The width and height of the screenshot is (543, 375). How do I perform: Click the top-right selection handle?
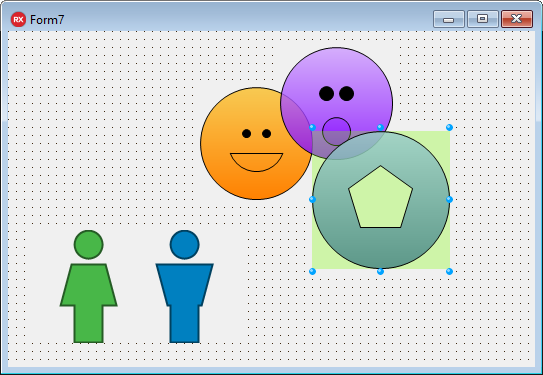[449, 127]
